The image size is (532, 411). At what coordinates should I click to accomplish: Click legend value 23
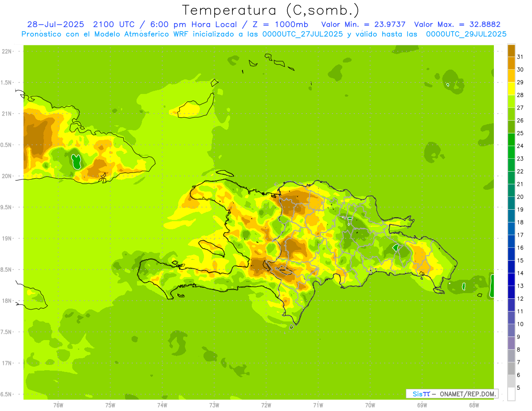tap(520, 159)
